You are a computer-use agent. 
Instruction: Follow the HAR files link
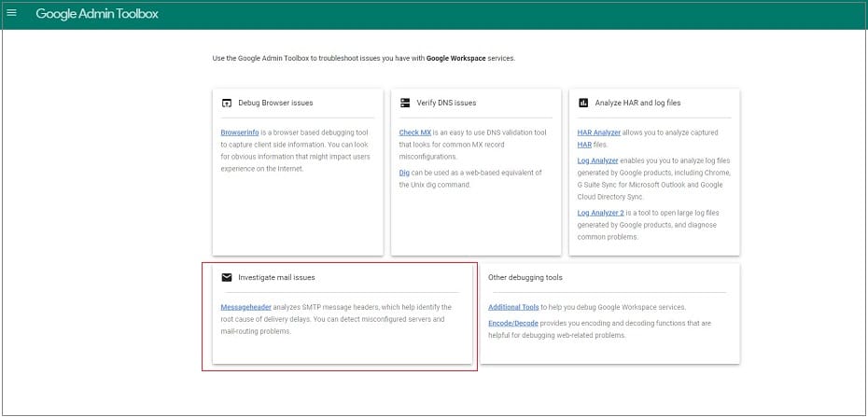point(584,145)
